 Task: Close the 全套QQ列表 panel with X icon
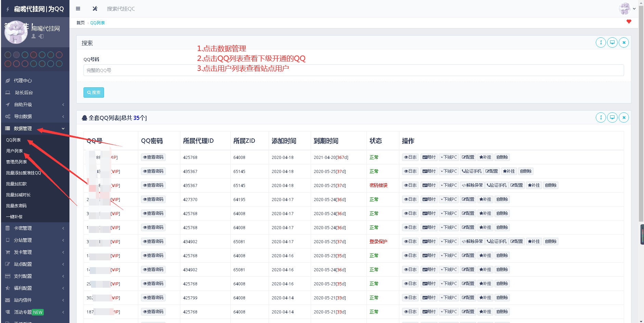click(624, 117)
